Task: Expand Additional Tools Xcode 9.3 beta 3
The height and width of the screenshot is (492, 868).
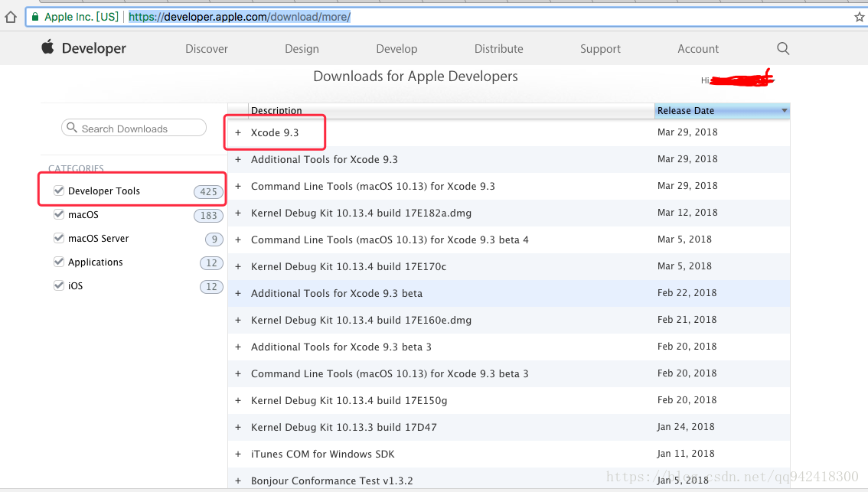Action: [x=238, y=347]
